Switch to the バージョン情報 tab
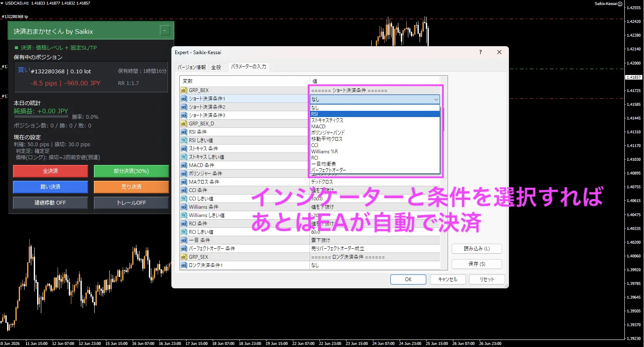Screen dimensions: 644x347 click(x=191, y=67)
